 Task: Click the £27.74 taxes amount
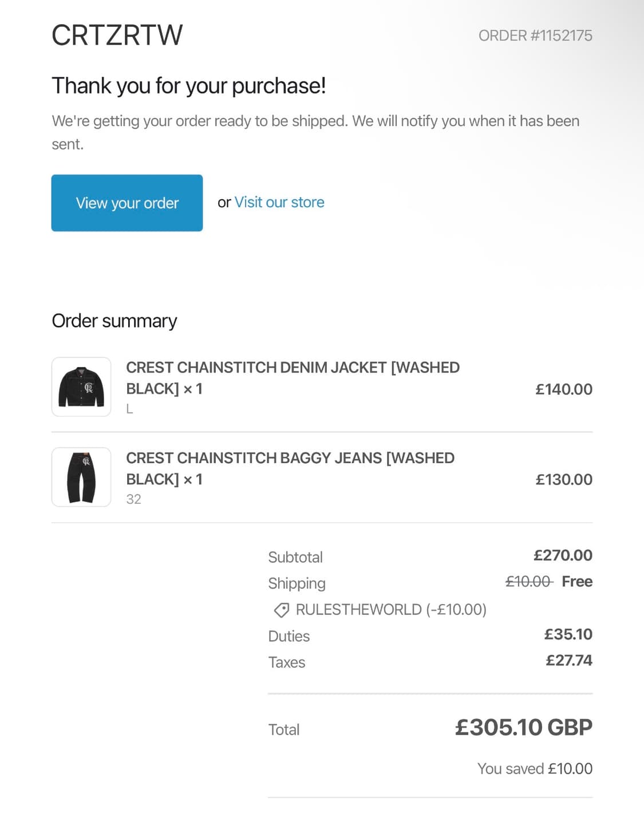tap(568, 661)
